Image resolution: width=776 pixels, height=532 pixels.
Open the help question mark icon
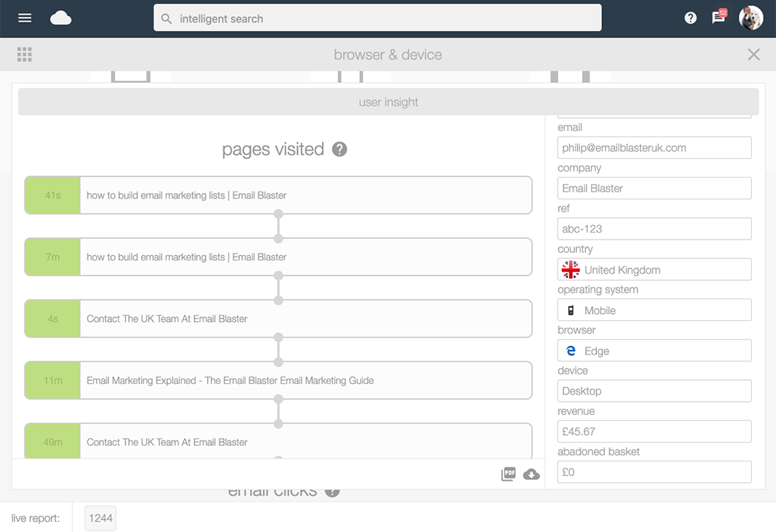[x=691, y=19]
